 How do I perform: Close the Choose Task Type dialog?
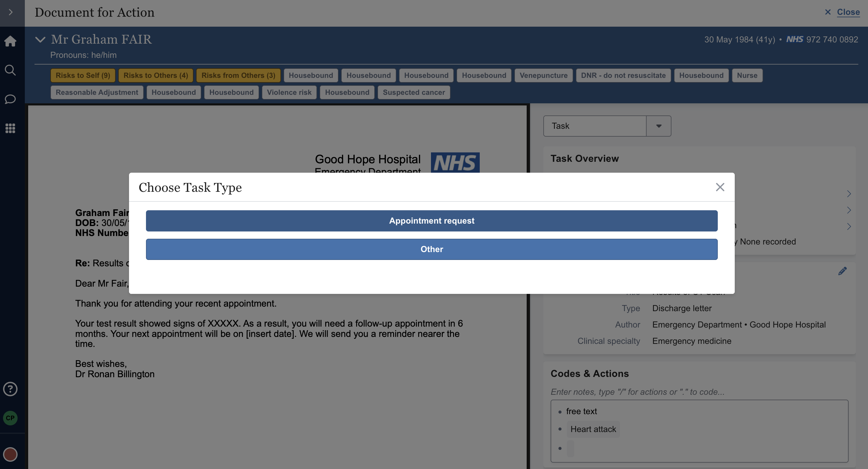720,187
